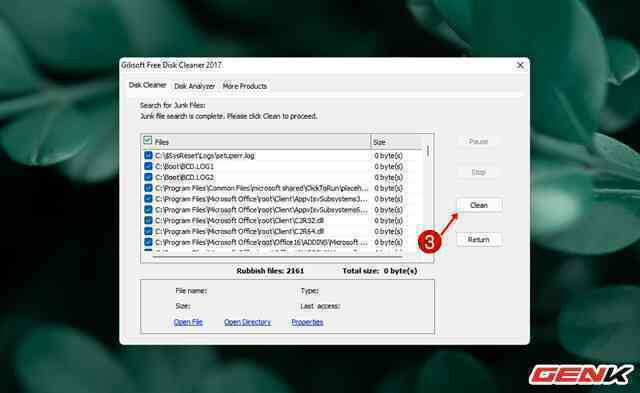
Task: Close the Gilisoft Free Disk Cleaner window
Action: point(520,65)
